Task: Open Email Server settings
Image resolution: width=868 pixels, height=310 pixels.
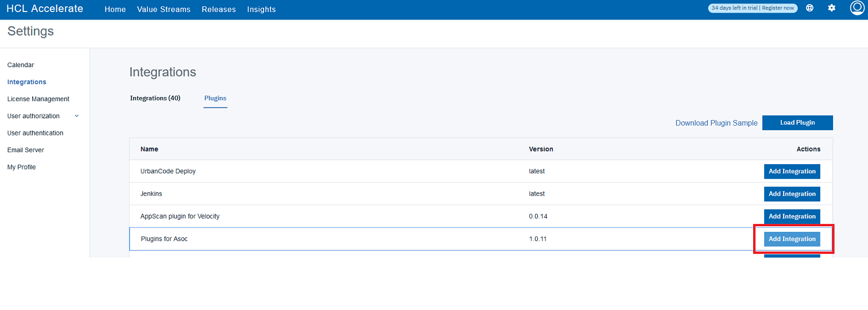Action: [26, 150]
